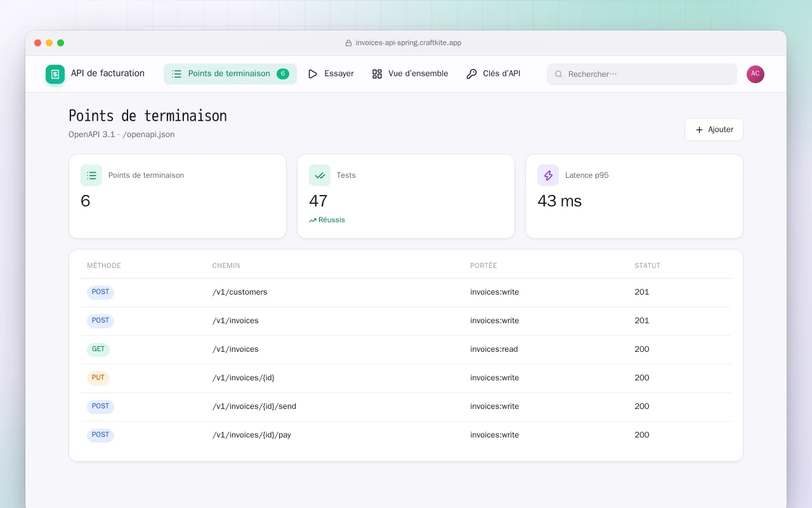
Task: Click the key icon next to Clés d'API
Action: tap(471, 74)
